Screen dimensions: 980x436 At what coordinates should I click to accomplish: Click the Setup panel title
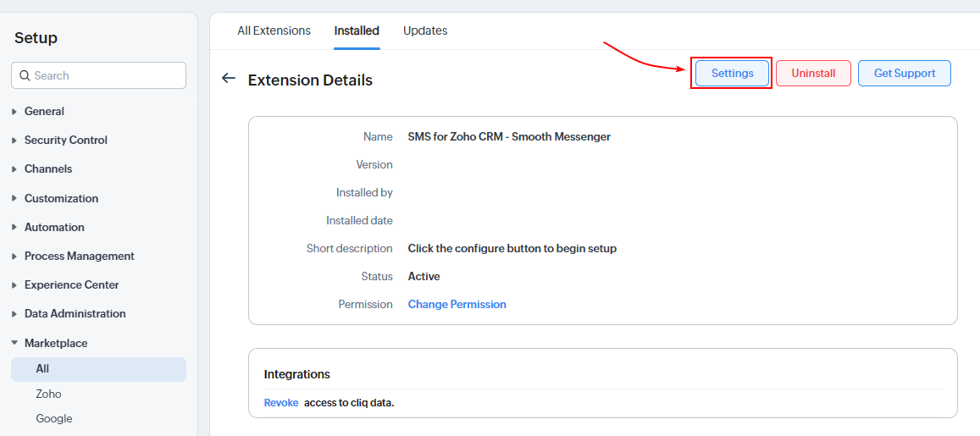point(36,37)
